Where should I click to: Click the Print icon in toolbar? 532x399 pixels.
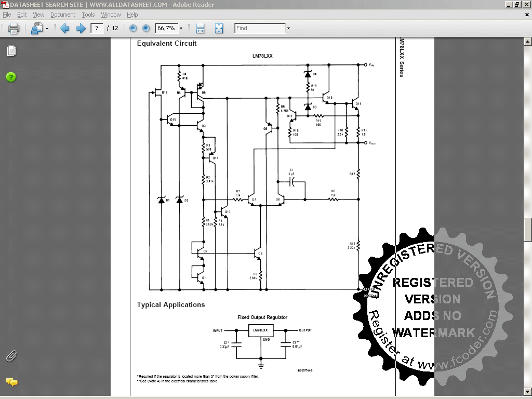click(x=14, y=28)
